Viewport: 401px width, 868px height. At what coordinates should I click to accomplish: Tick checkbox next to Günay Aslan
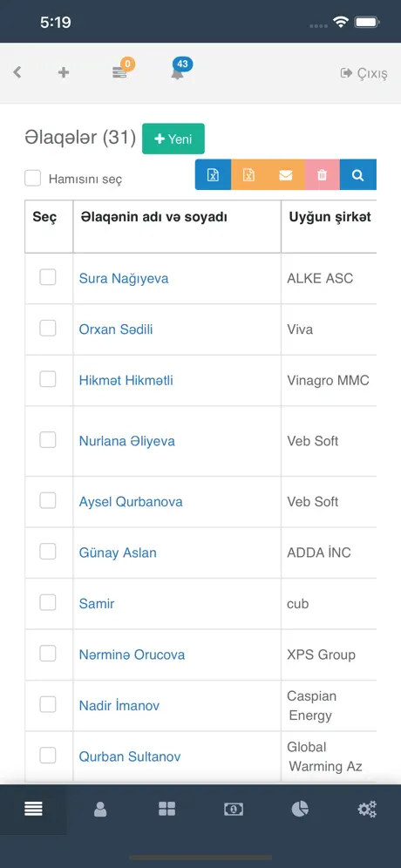coord(48,552)
